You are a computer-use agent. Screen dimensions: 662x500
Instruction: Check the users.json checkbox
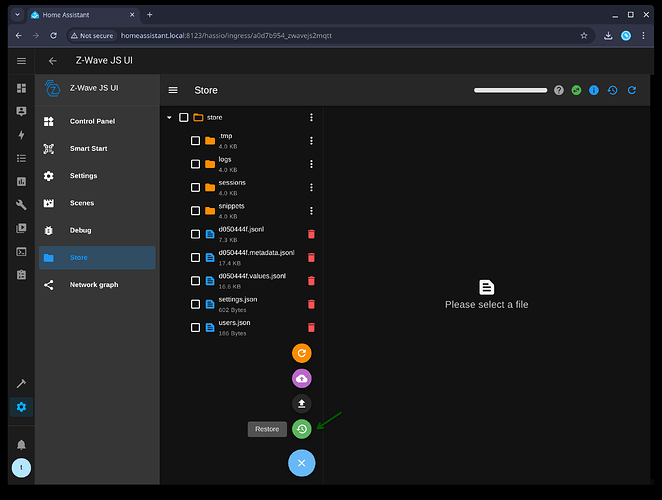195,327
